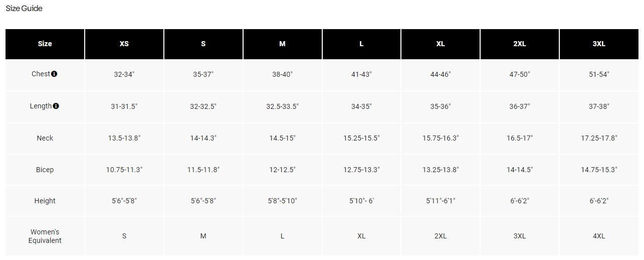Select the 2XL size column header
Image resolution: width=644 pixels, height=260 pixels.
tap(520, 44)
